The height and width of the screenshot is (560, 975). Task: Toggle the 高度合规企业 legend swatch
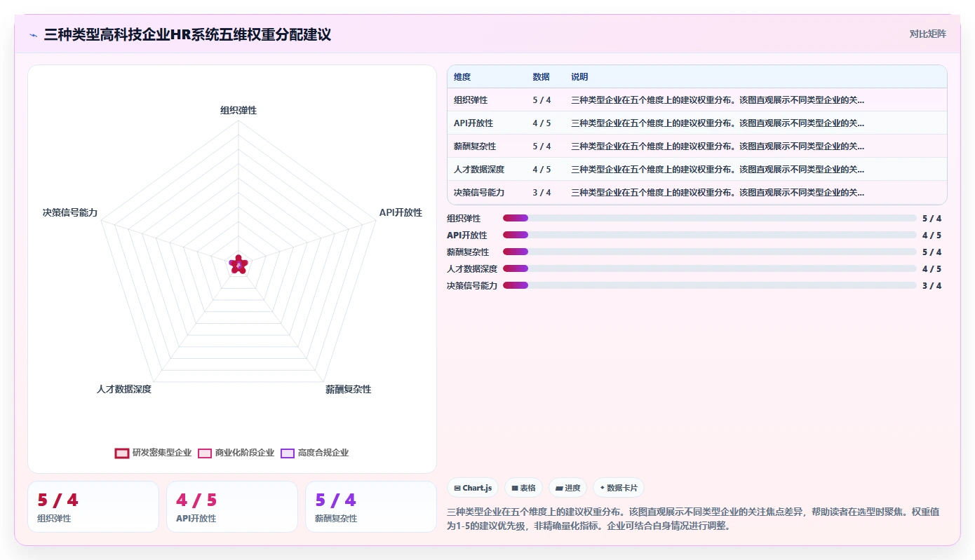pos(288,453)
